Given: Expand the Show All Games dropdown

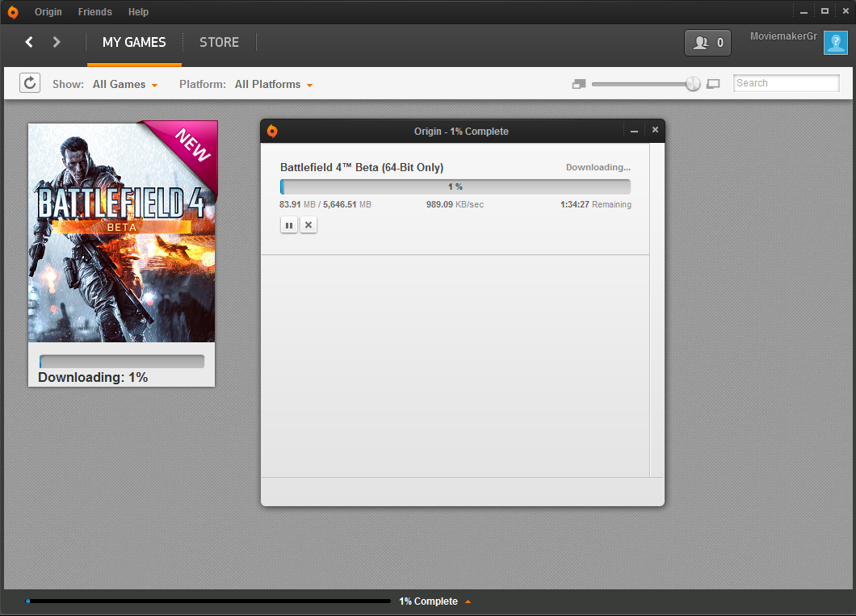Looking at the screenshot, I should [x=125, y=85].
